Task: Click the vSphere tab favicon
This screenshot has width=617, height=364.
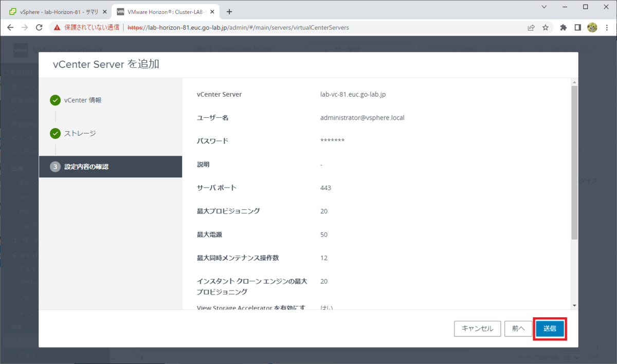Action: (13, 12)
